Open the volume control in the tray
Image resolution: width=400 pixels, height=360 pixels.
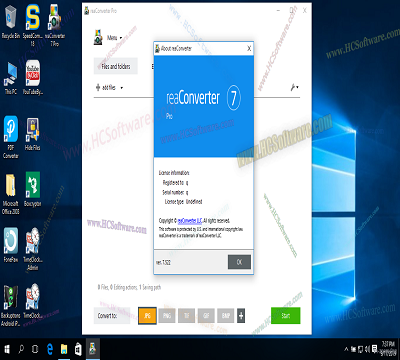click(368, 349)
